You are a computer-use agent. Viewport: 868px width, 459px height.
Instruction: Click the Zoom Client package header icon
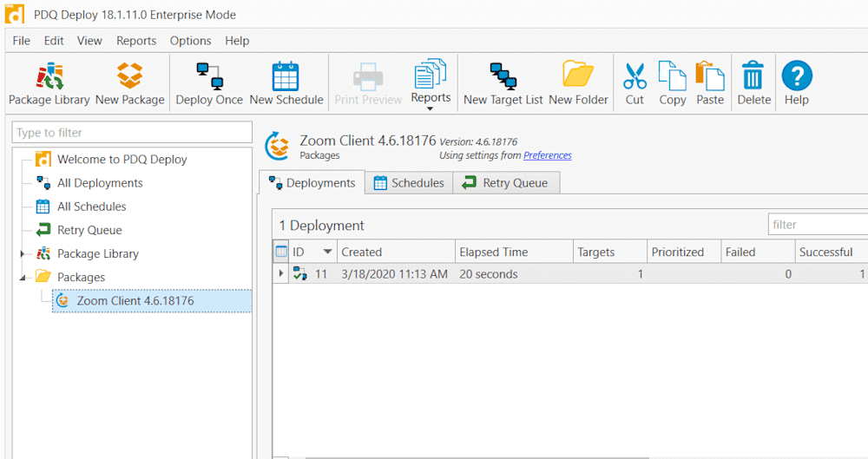[278, 147]
